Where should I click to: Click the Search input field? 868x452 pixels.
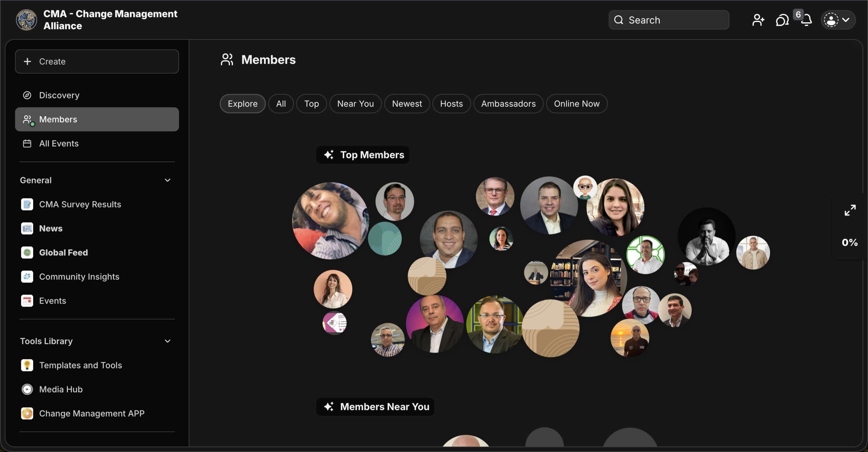coord(669,20)
